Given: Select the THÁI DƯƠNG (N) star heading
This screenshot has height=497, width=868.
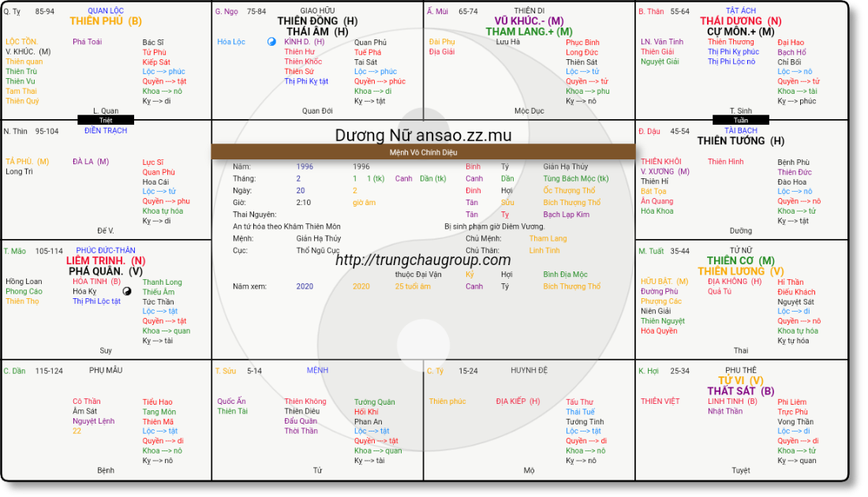Looking at the screenshot, I should pos(740,21).
